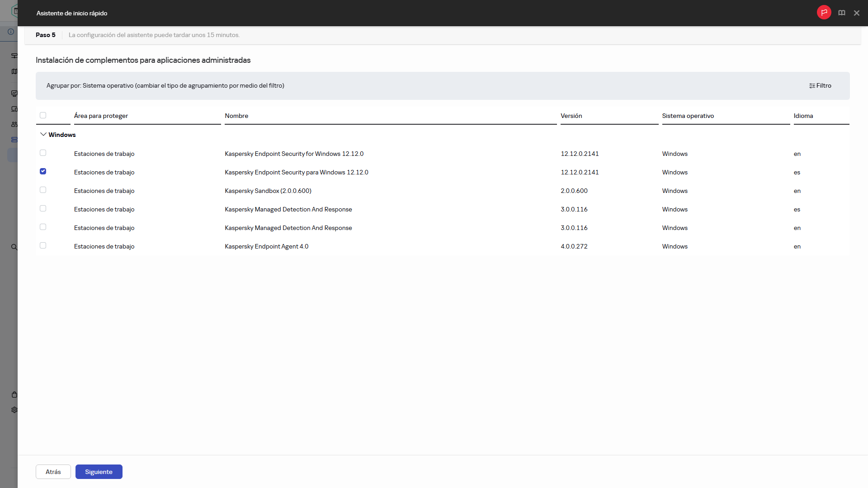Image resolution: width=868 pixels, height=488 pixels.
Task: Open the help book icon
Action: (x=841, y=13)
